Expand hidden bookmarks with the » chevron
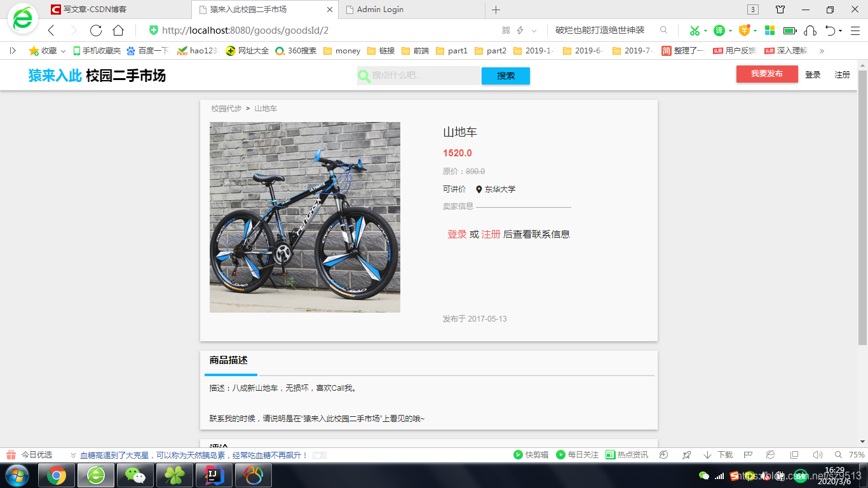Image resolution: width=868 pixels, height=488 pixels. click(x=821, y=50)
